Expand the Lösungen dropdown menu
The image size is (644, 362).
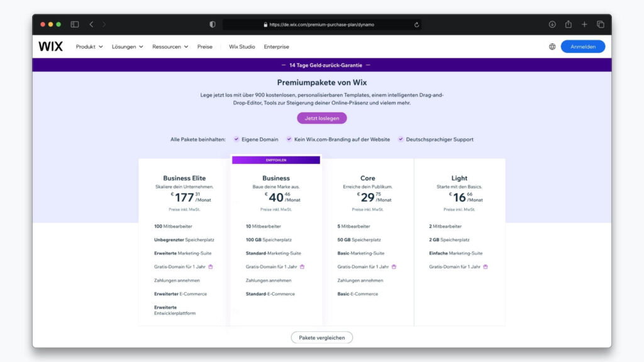click(127, 47)
